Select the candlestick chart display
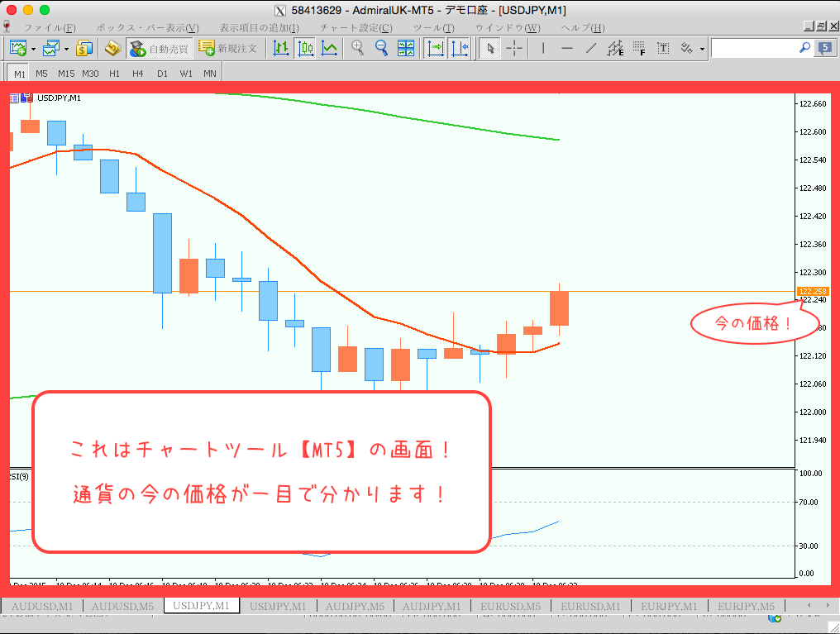This screenshot has width=840, height=634. click(304, 48)
